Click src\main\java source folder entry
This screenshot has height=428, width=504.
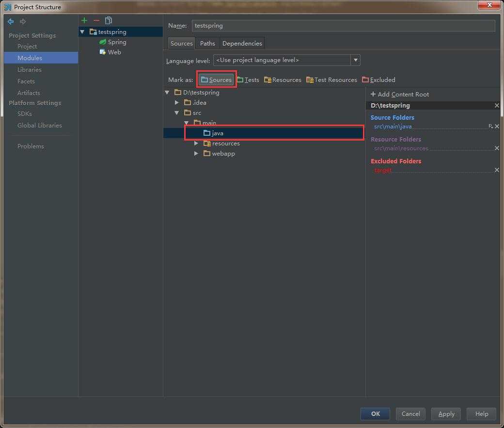(x=393, y=127)
